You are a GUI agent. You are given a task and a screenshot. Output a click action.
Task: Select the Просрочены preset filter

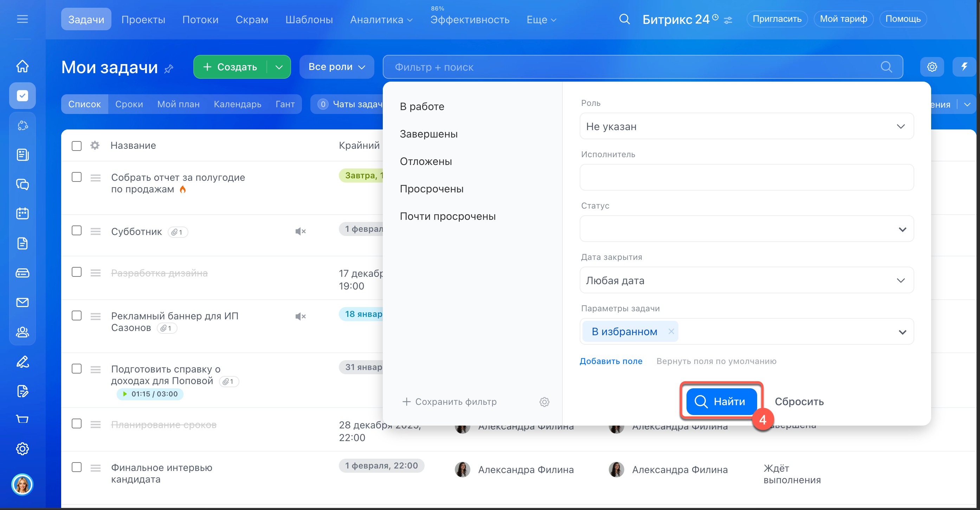click(431, 189)
